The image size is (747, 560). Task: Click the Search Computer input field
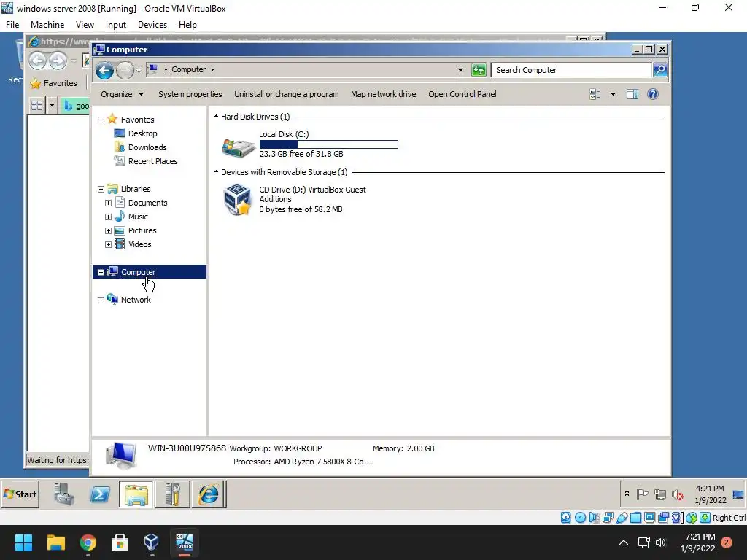[572, 70]
